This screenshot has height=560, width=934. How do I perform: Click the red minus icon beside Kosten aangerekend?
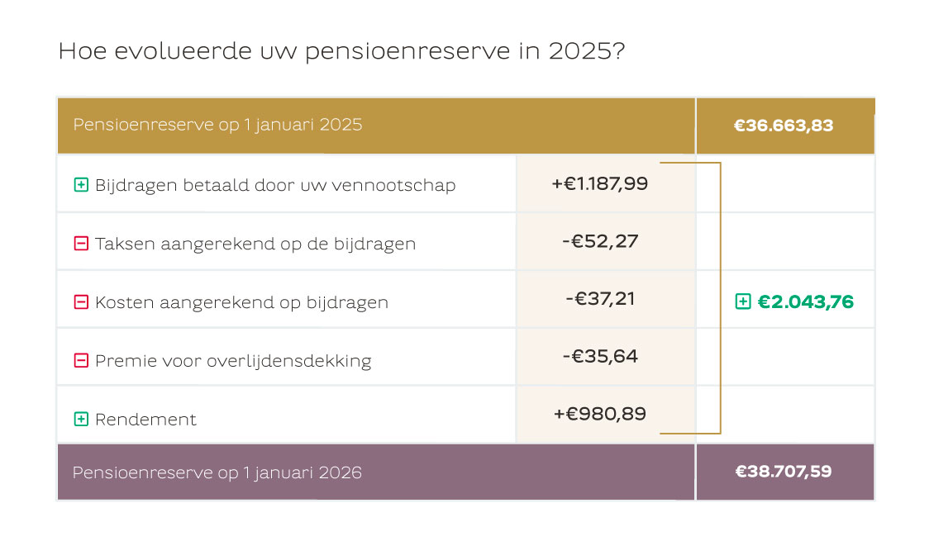coord(81,302)
